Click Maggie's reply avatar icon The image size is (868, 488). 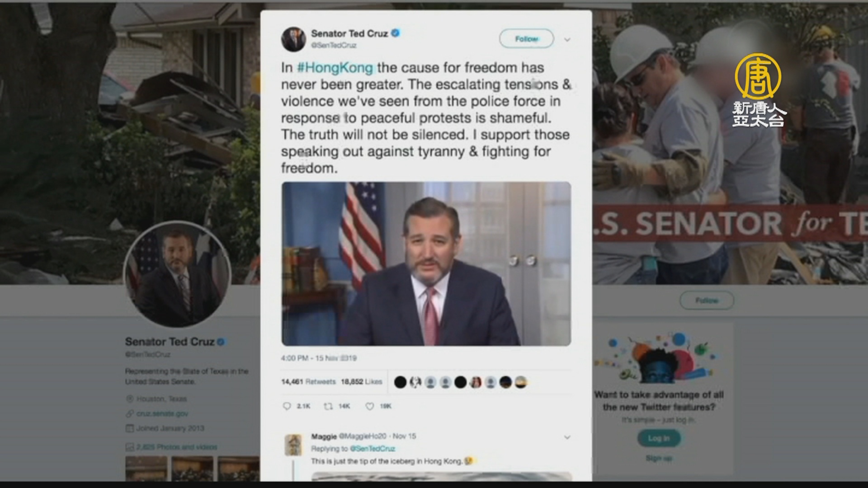click(x=294, y=445)
